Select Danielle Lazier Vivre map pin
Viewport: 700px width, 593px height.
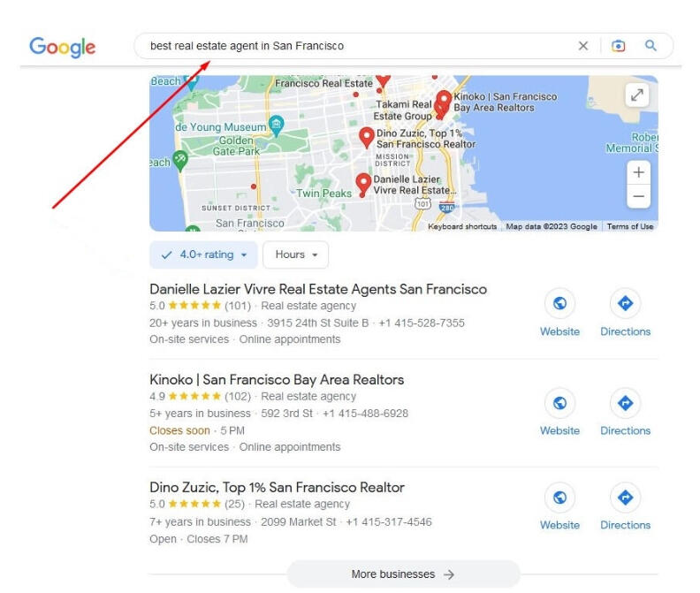point(363,184)
